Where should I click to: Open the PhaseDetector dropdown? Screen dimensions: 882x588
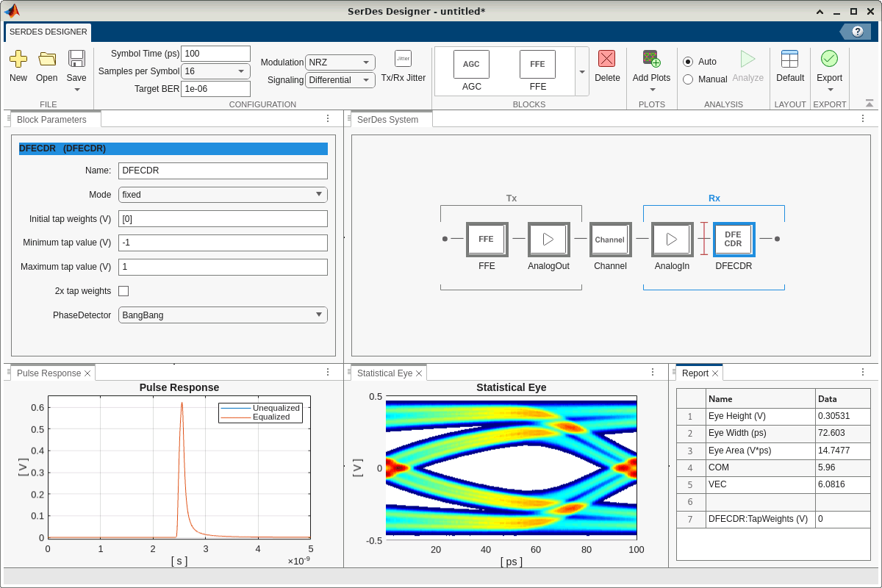click(x=223, y=315)
